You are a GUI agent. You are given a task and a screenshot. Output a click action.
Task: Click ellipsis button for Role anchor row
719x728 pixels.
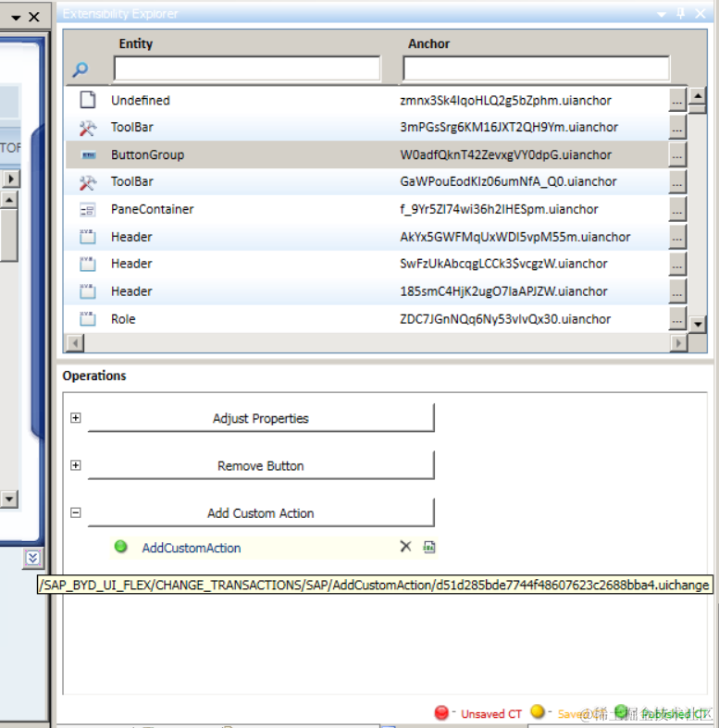pyautogui.click(x=677, y=319)
